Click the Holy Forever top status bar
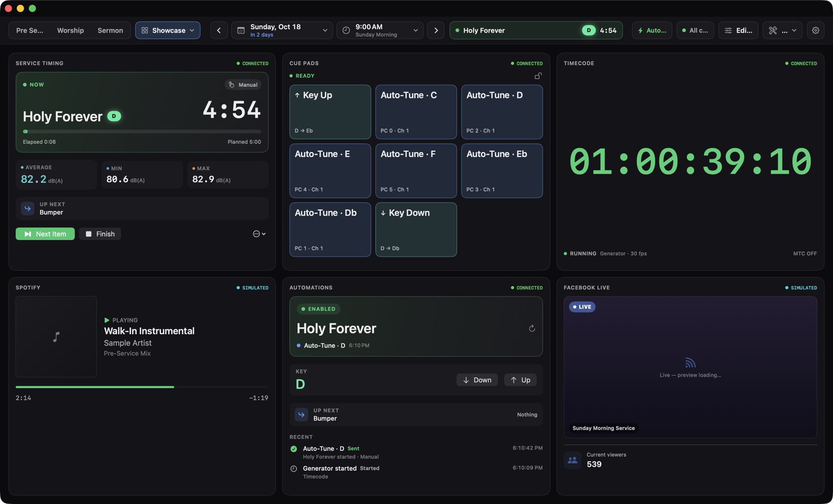 tap(536, 30)
